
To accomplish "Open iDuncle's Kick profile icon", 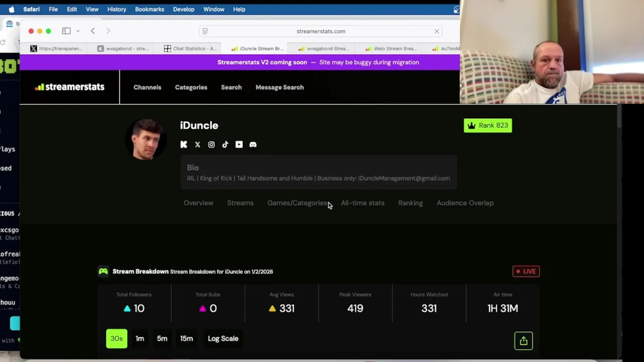I will pos(184,144).
